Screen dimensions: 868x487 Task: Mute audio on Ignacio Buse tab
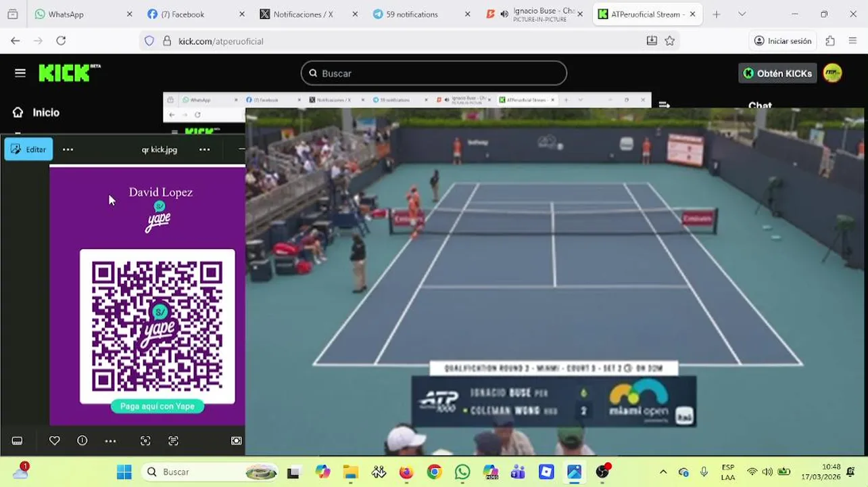tap(504, 14)
